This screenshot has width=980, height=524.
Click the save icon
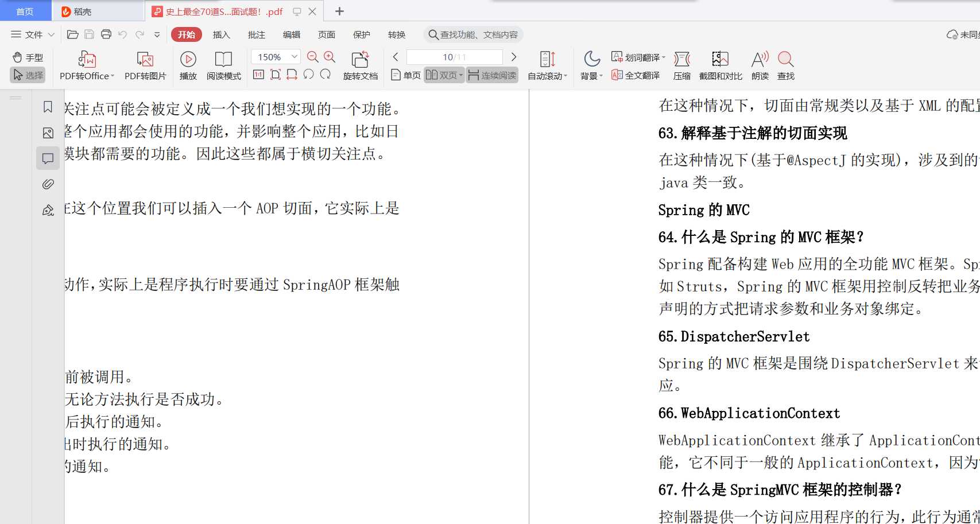(89, 34)
